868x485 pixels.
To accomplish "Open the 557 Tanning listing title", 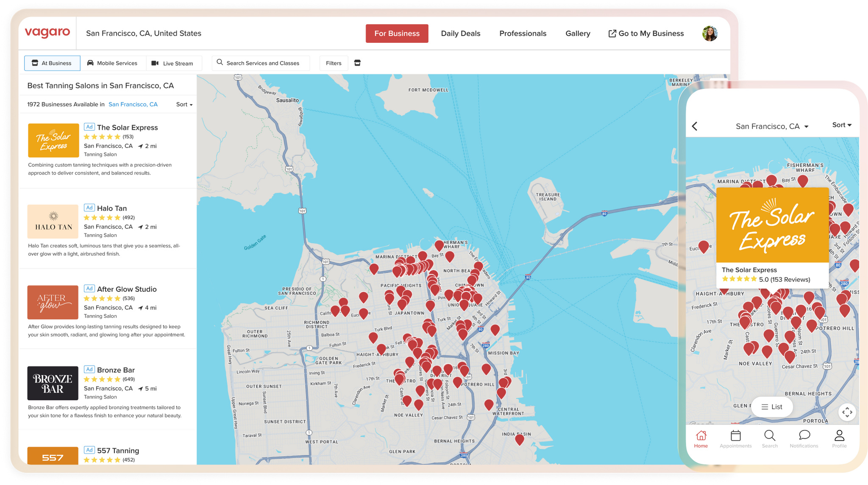I will tap(118, 451).
